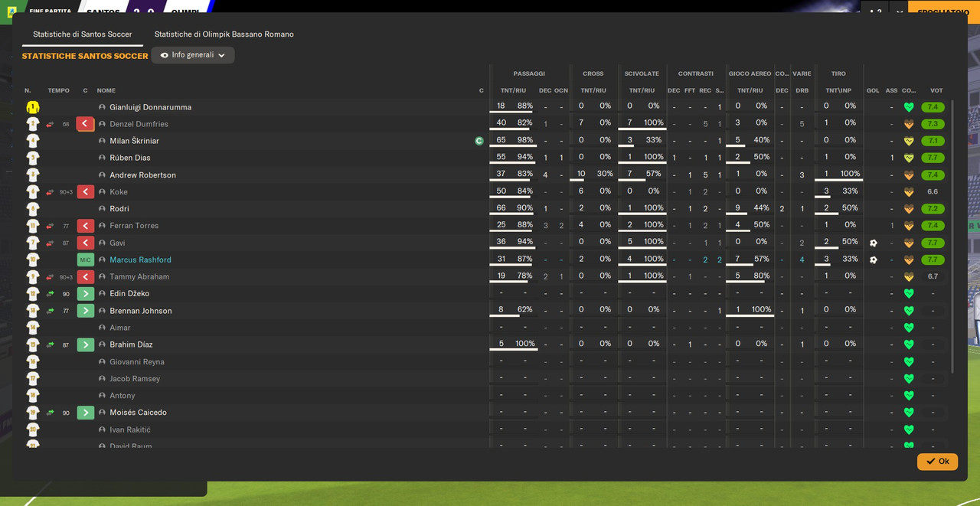
Task: Sort by the DRB column header
Action: point(802,90)
